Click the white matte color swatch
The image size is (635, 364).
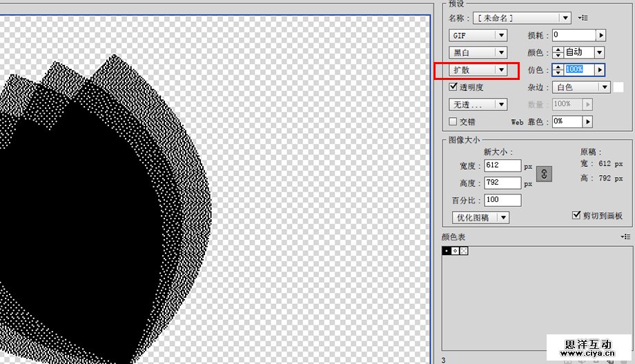pos(618,88)
